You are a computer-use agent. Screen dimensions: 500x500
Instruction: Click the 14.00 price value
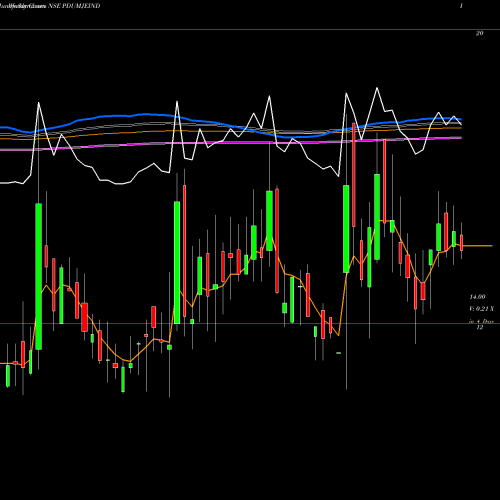coord(477,297)
